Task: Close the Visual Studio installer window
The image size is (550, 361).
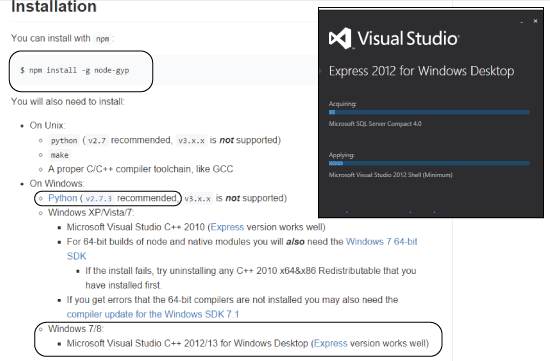Action: click(535, 21)
